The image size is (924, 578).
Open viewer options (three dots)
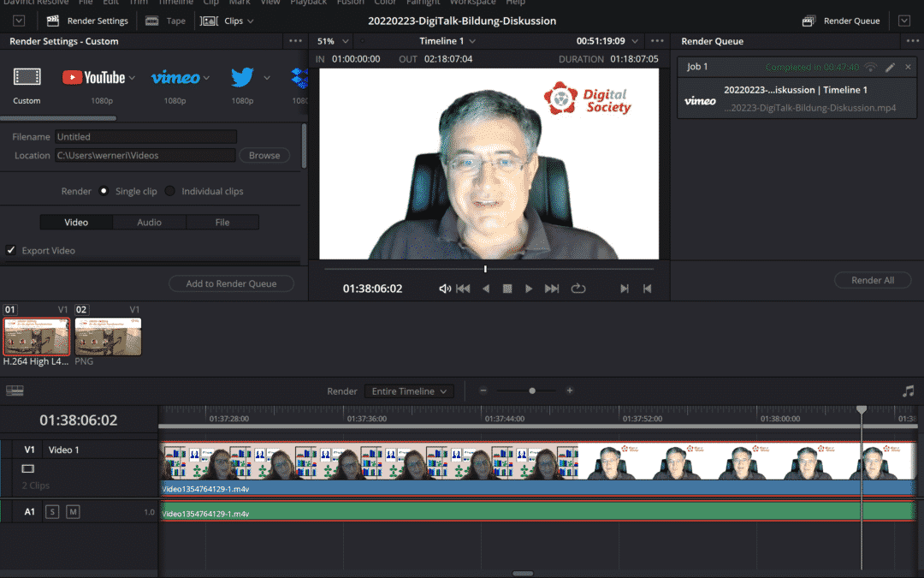click(x=657, y=41)
